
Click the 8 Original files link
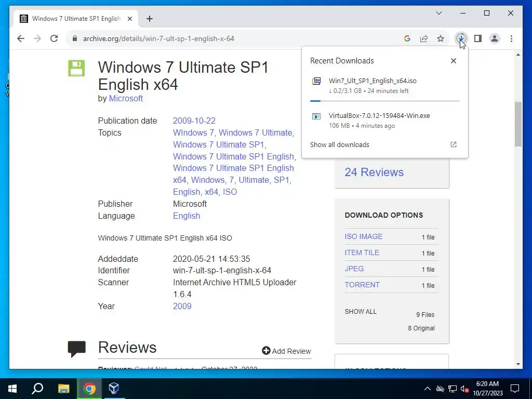[421, 328]
